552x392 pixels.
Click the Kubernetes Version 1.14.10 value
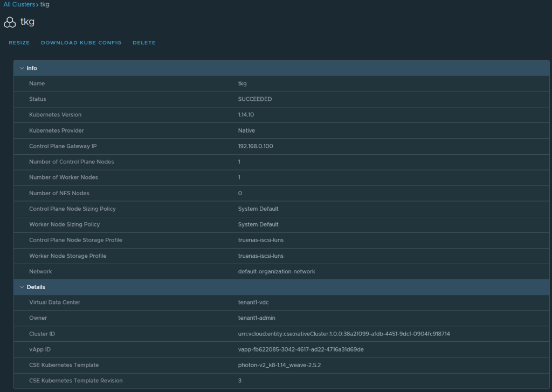(246, 115)
